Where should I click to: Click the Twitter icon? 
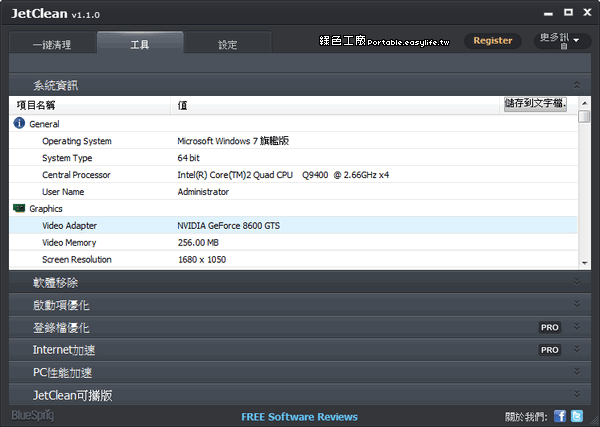coord(577,416)
